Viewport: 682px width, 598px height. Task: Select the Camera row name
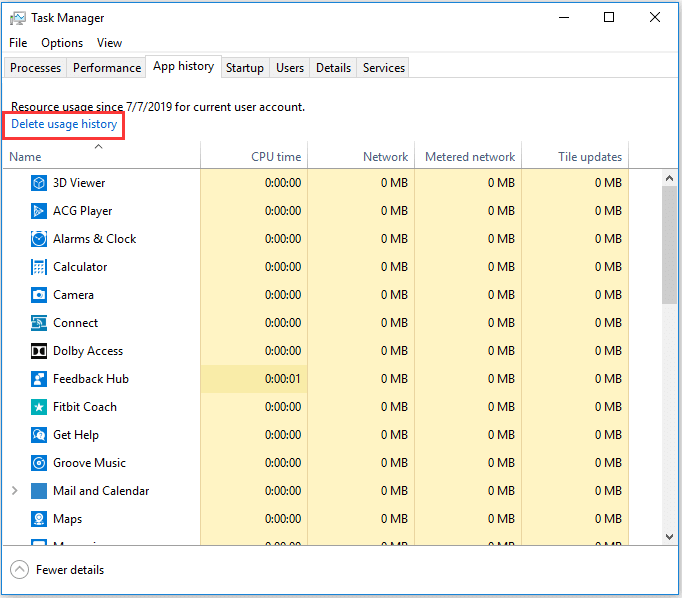(x=74, y=295)
